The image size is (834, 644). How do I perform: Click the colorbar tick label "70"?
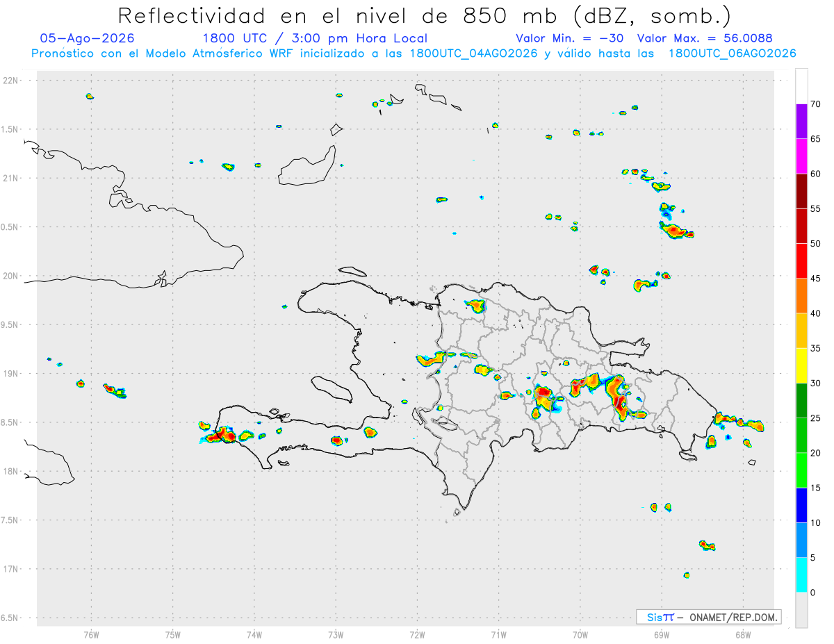(x=815, y=104)
